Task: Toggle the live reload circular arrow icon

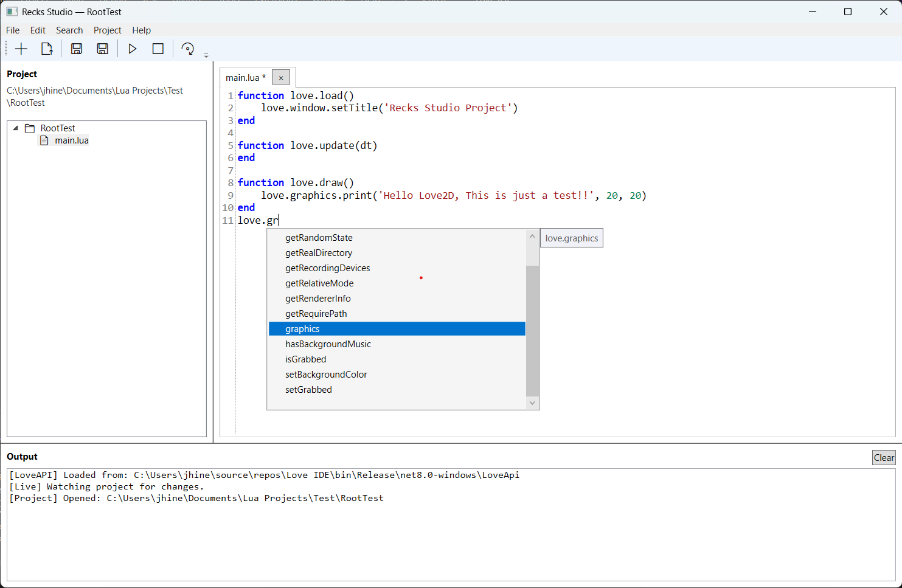Action: pyautogui.click(x=188, y=49)
